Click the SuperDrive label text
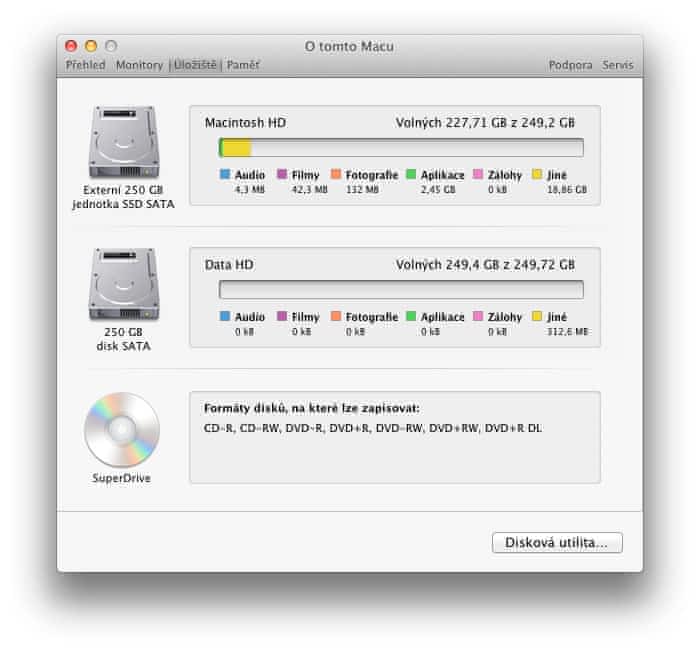Viewport: 700px width, 651px height. tap(121, 478)
